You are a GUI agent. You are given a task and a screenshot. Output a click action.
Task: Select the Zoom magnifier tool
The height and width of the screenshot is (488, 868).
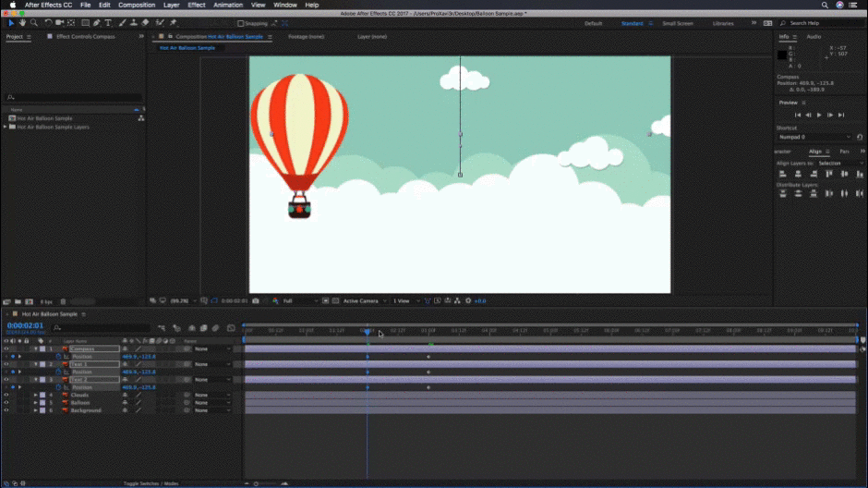coord(34,23)
